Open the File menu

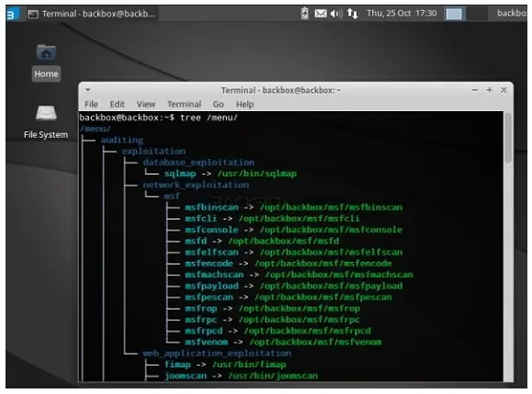[x=91, y=104]
